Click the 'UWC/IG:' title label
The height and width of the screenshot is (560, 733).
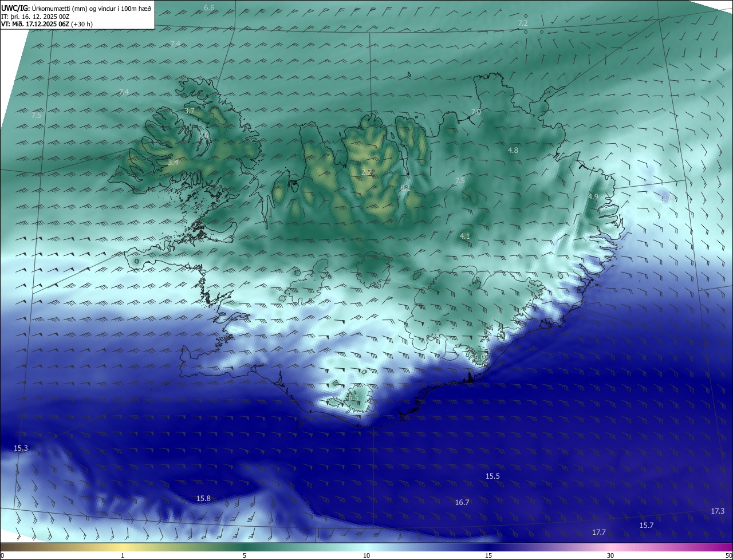tap(15, 8)
